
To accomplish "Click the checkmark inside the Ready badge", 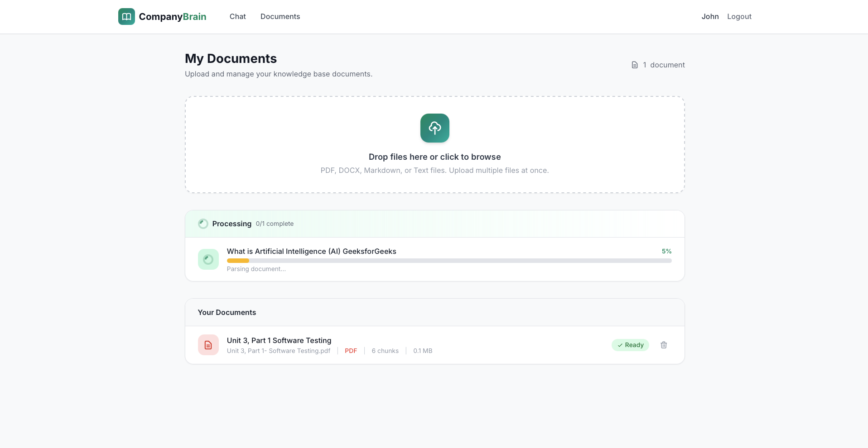I will point(620,345).
